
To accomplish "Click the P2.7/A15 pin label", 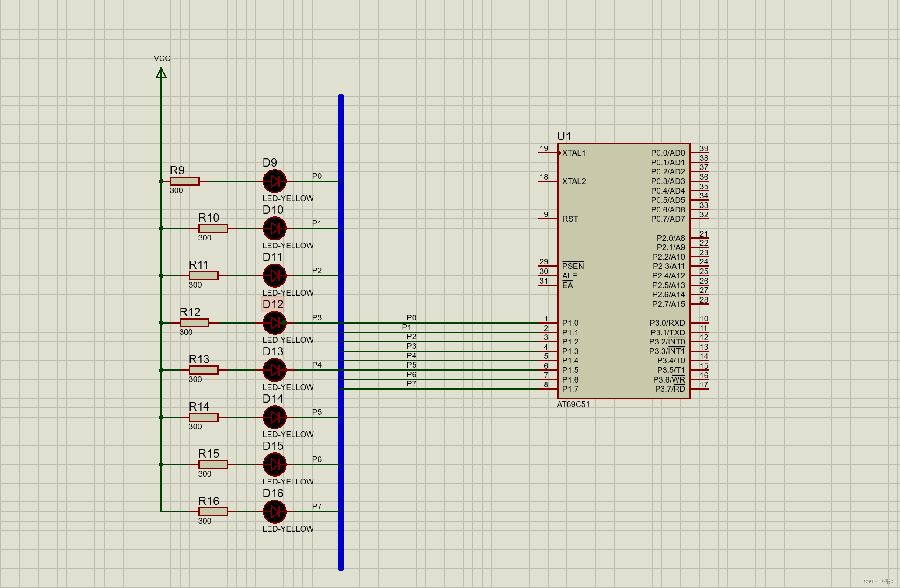I will (x=669, y=304).
